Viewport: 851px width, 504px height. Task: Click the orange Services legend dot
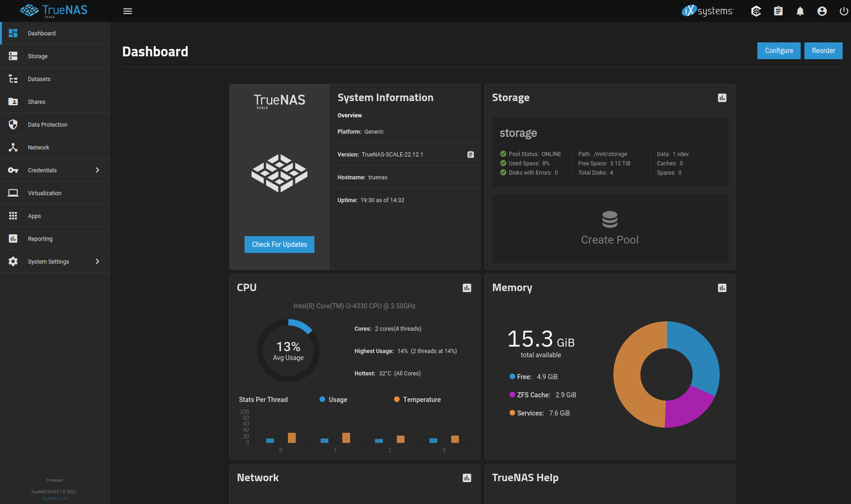tap(512, 413)
